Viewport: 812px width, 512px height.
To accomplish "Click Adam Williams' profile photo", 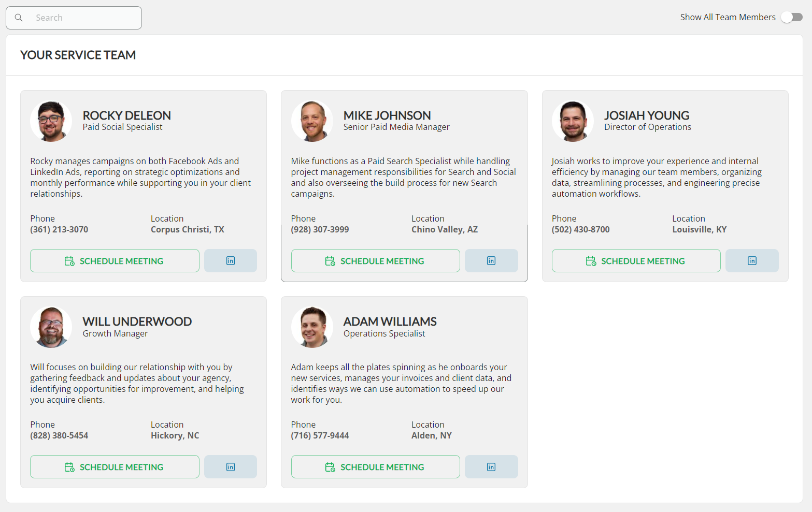I will (312, 327).
